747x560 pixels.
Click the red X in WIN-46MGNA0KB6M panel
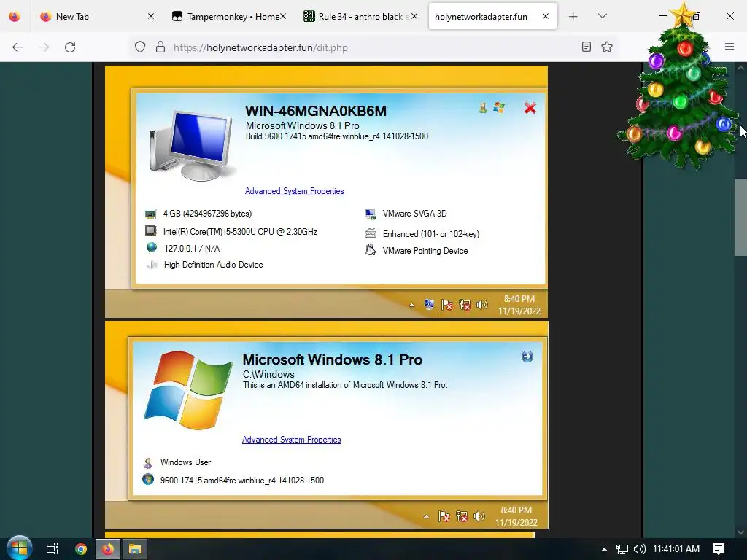[x=530, y=108]
